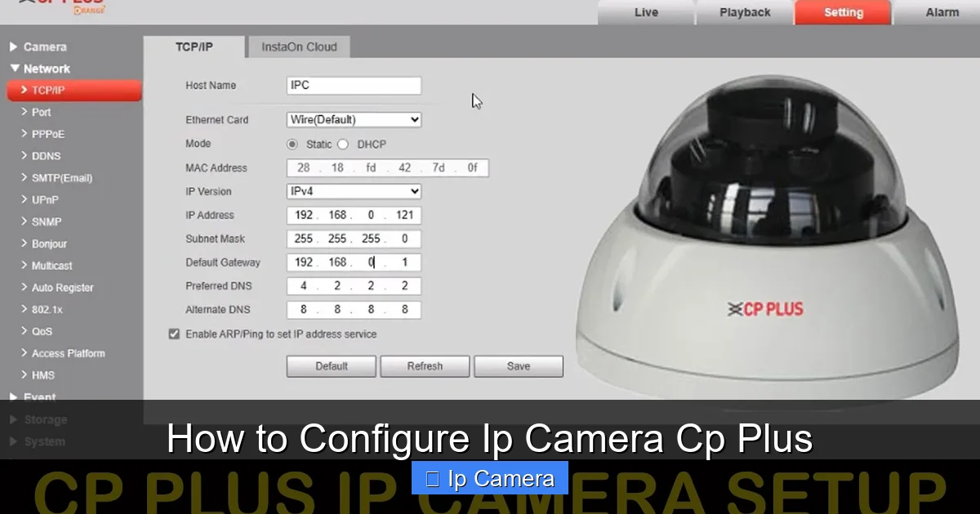Open the SNMP settings page
Viewport: 980px width, 514px height.
coord(47,222)
